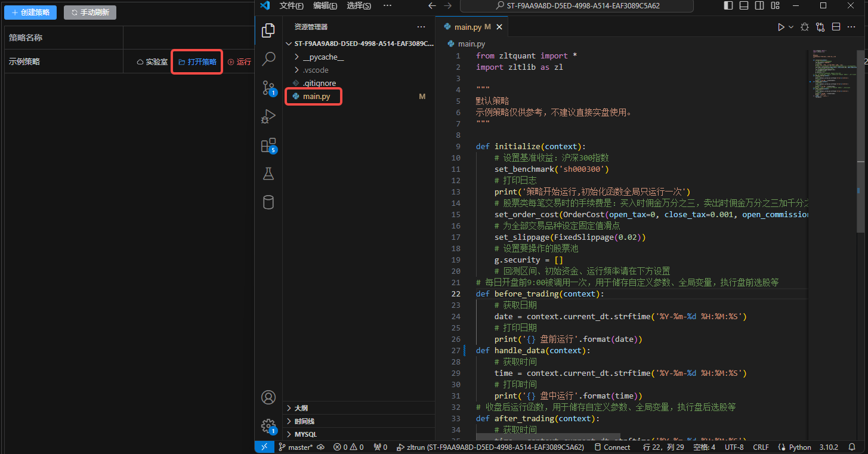Image resolution: width=868 pixels, height=454 pixels.
Task: Click the UTF-8 encoding indicator
Action: click(734, 447)
